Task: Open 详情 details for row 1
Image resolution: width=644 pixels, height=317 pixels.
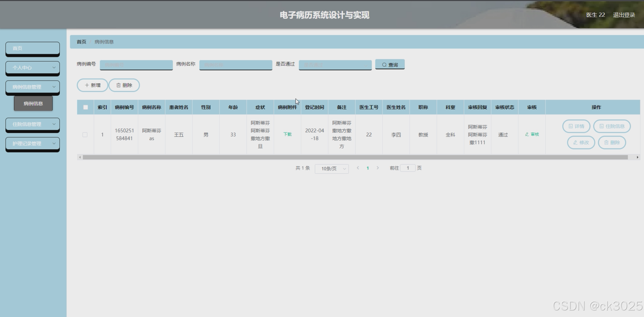Action: (576, 126)
